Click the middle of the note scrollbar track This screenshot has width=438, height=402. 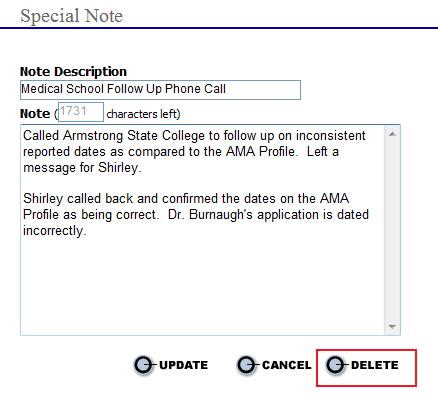coord(392,230)
